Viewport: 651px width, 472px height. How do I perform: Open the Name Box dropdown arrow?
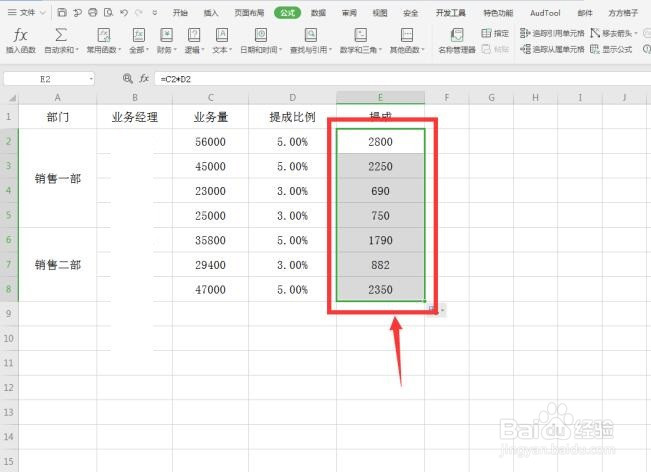coord(91,79)
